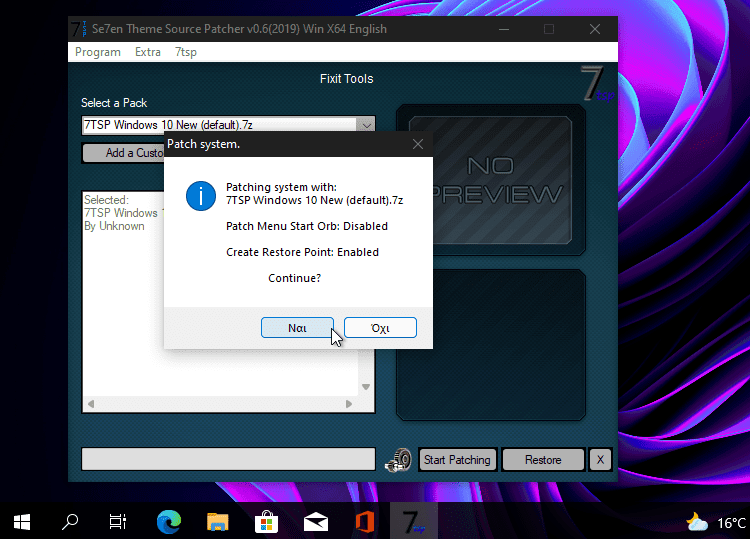Screen dimensions: 750x539
Task: Click the empty progress bar
Action: (228, 459)
